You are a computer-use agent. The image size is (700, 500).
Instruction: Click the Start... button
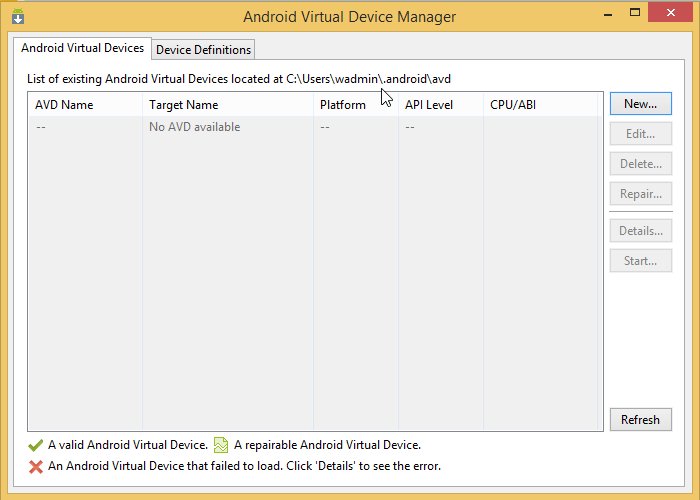(x=641, y=261)
